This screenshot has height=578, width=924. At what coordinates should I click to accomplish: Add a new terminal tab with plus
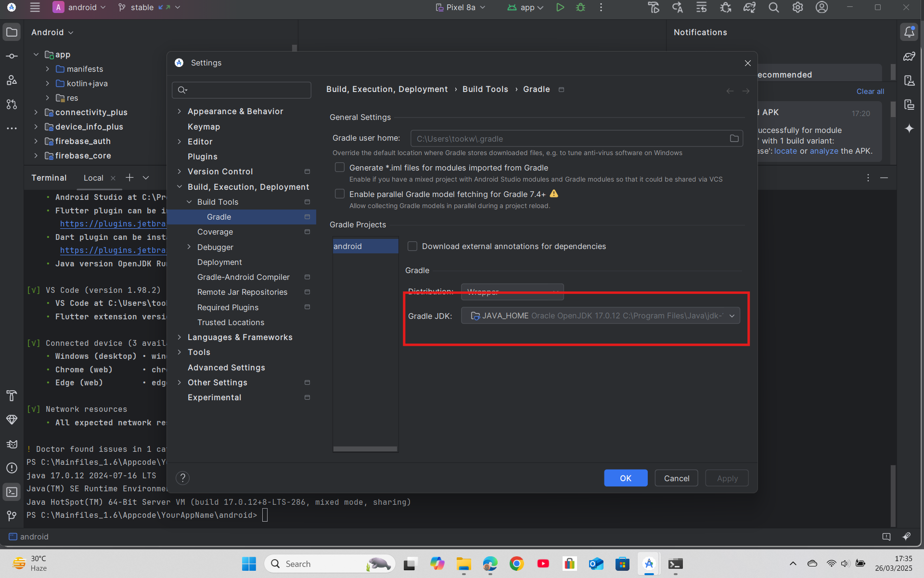pos(129,178)
